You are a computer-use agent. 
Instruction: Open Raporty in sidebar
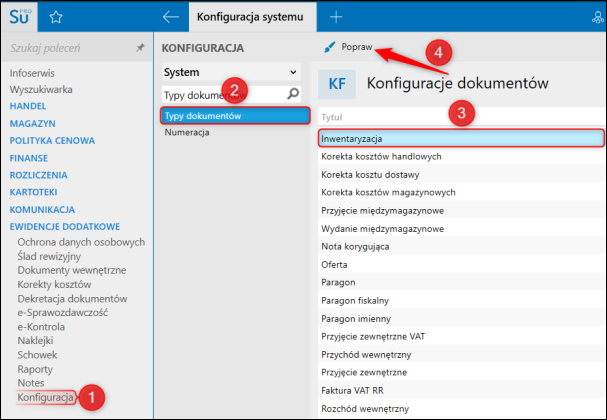pos(35,369)
